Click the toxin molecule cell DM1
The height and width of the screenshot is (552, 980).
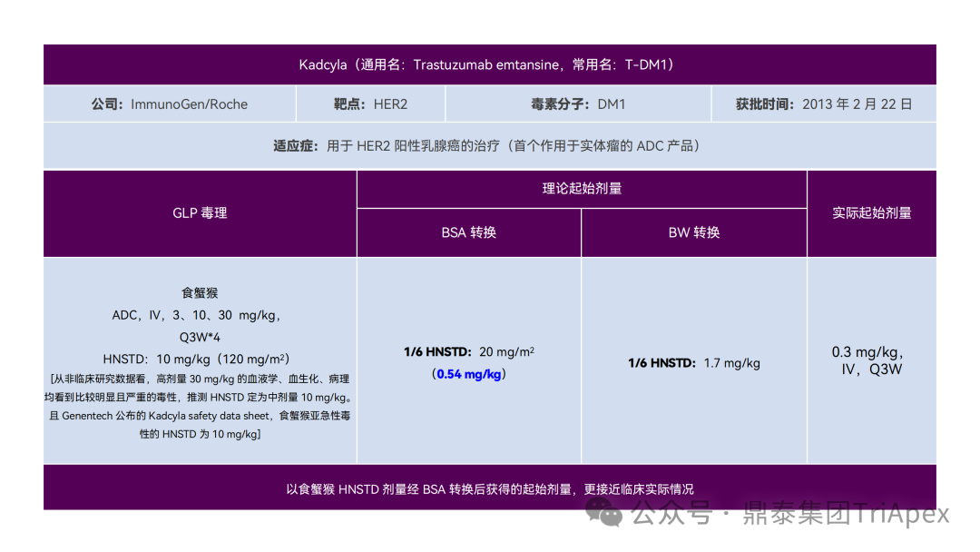(578, 104)
